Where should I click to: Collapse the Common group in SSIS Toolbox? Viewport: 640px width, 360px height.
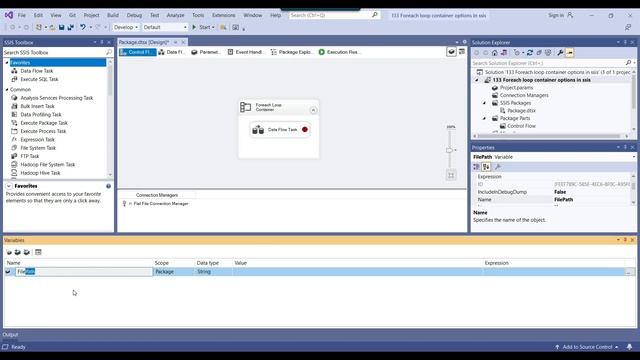[7, 89]
